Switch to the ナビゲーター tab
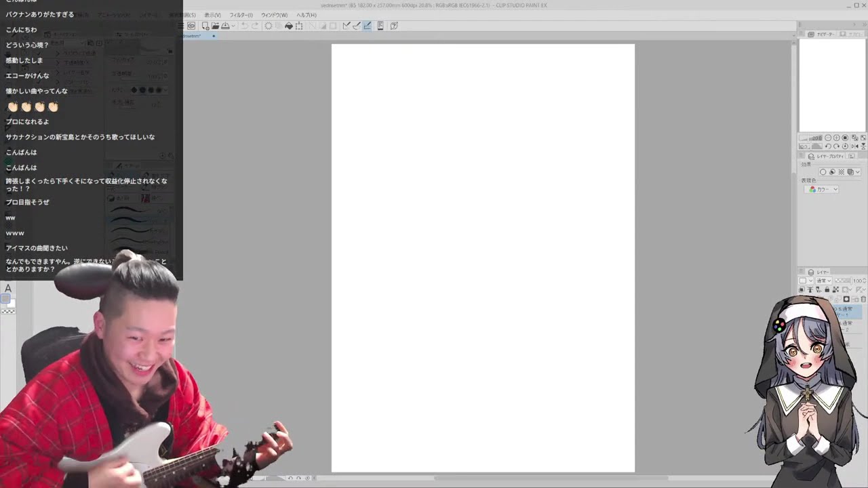Viewport: 868px width, 488px height. 821,34
